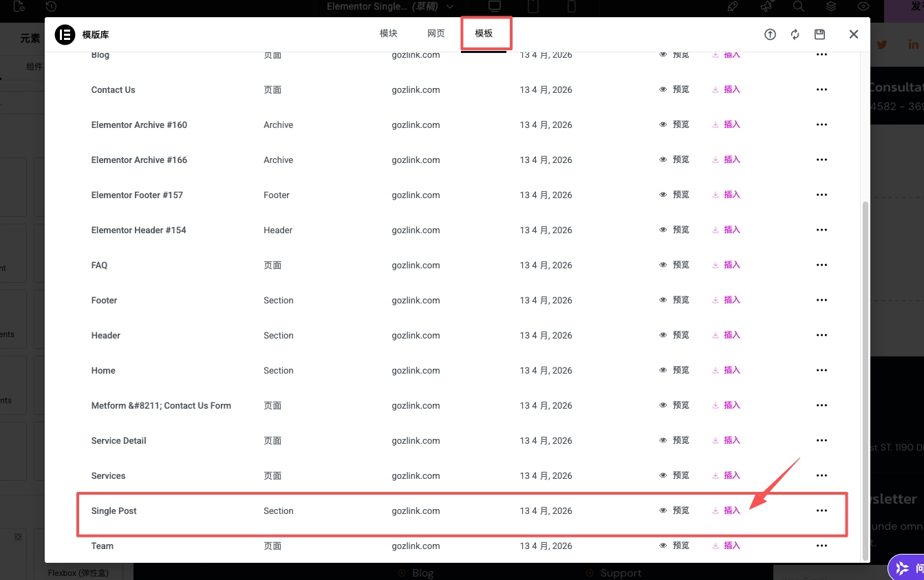Close the template library dialog
924x580 pixels.
[x=854, y=34]
